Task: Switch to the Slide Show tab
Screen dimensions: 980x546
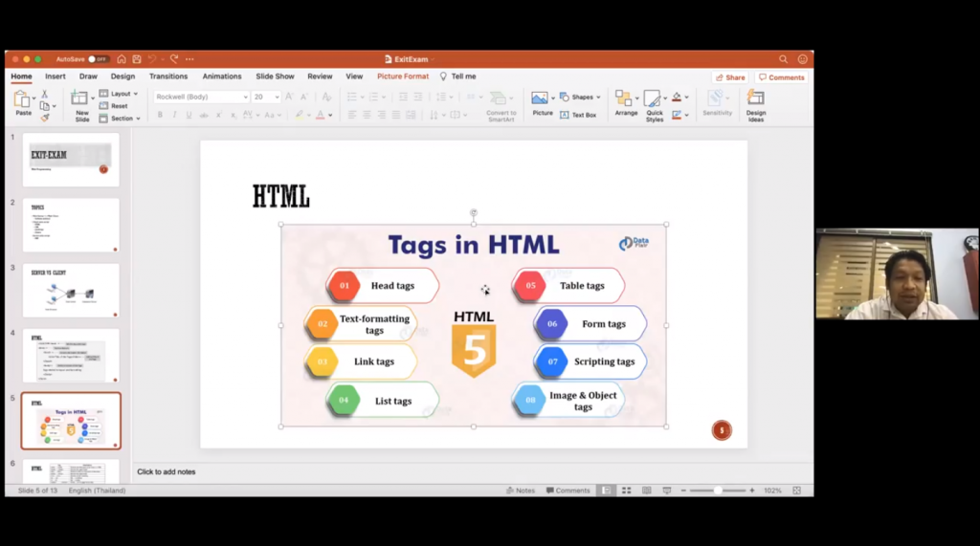Action: point(275,76)
